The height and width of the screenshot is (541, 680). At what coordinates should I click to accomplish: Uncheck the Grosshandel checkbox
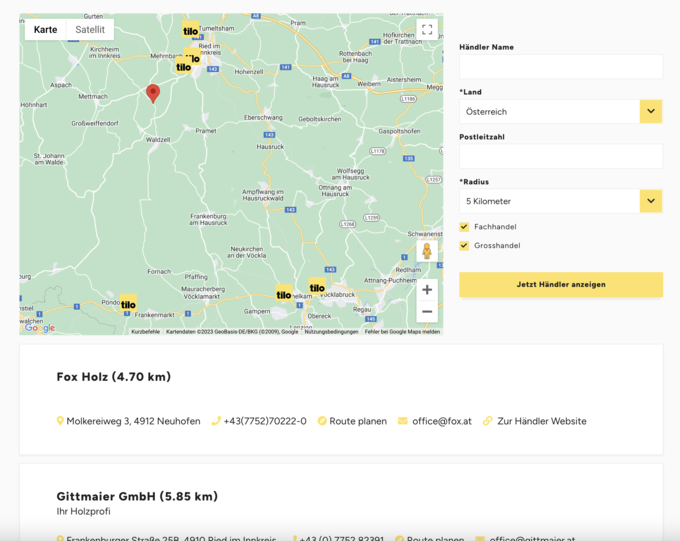coord(464,246)
